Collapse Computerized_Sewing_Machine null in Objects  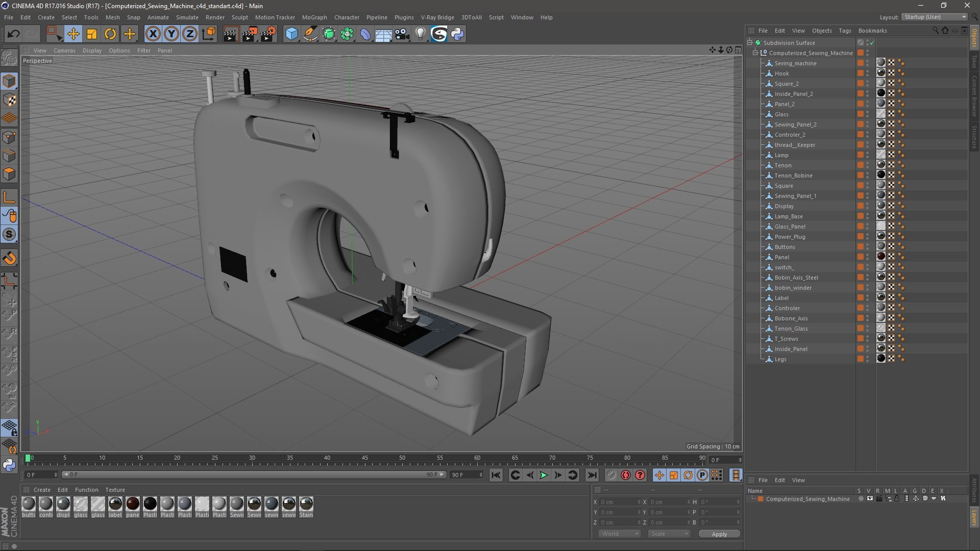[755, 53]
